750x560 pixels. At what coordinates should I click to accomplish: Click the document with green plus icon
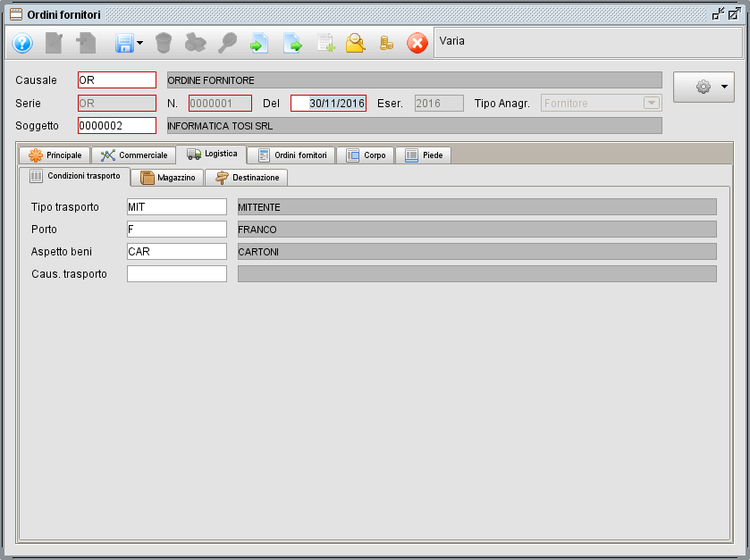pos(325,43)
